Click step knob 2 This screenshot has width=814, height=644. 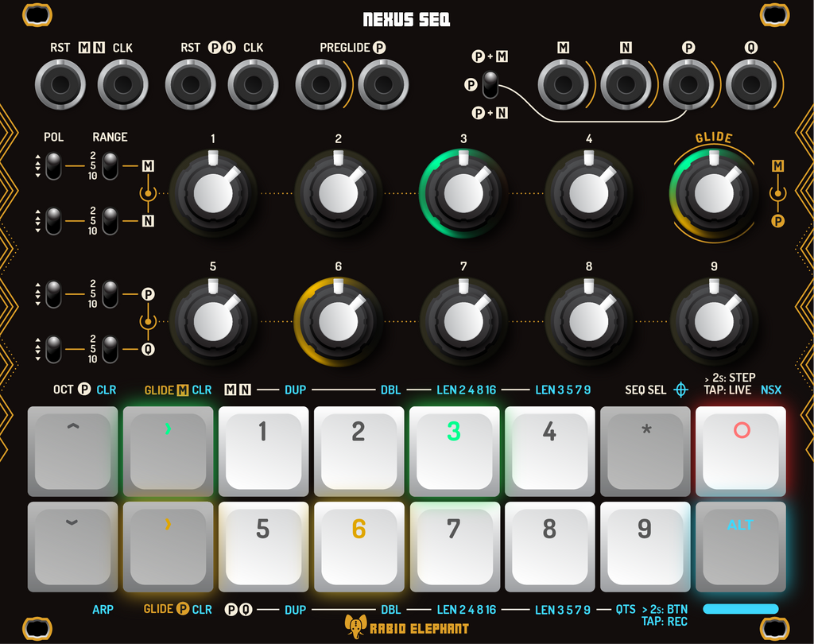339,193
